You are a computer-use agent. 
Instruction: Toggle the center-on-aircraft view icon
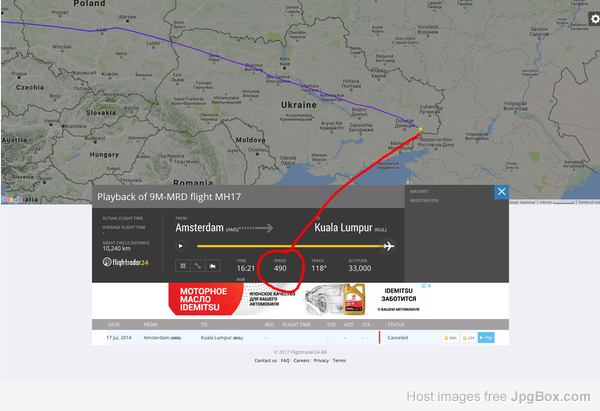tap(183, 266)
